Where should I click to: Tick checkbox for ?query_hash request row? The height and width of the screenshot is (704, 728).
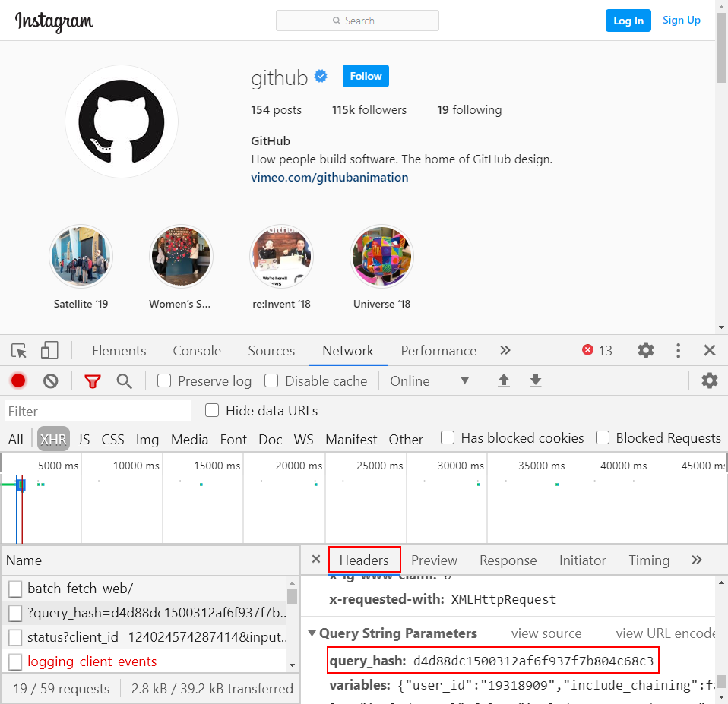[15, 613]
